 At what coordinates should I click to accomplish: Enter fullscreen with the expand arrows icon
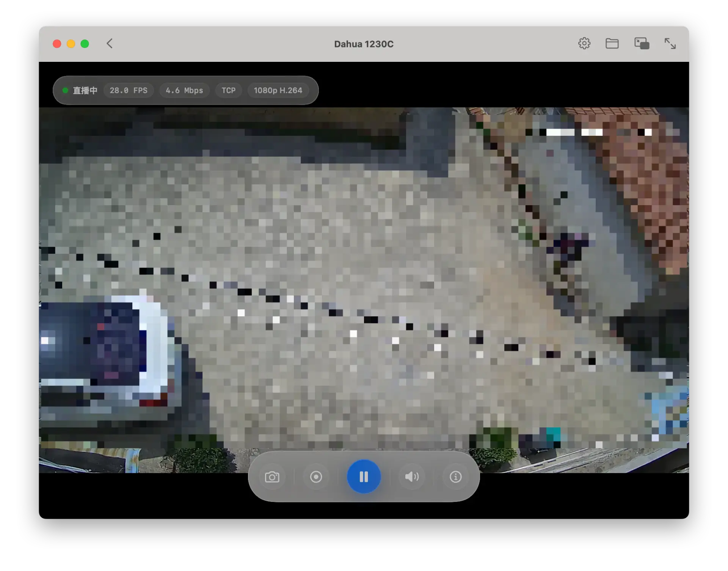click(x=670, y=44)
